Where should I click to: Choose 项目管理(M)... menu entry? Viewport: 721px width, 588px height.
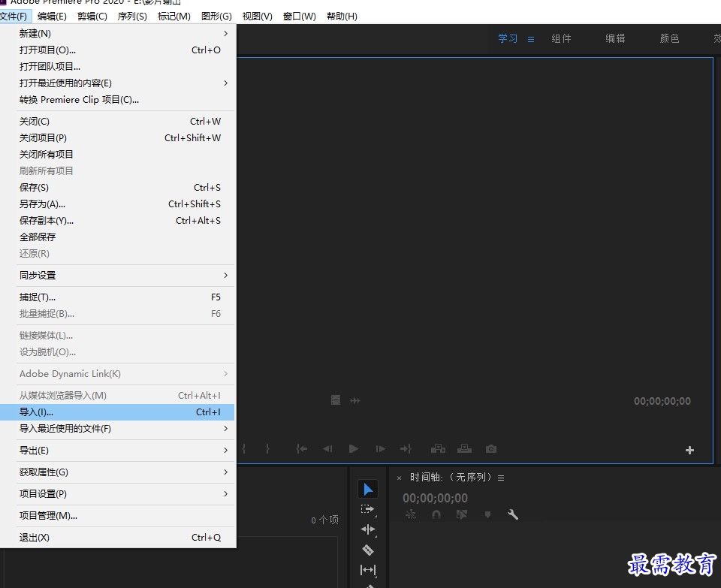coord(117,516)
